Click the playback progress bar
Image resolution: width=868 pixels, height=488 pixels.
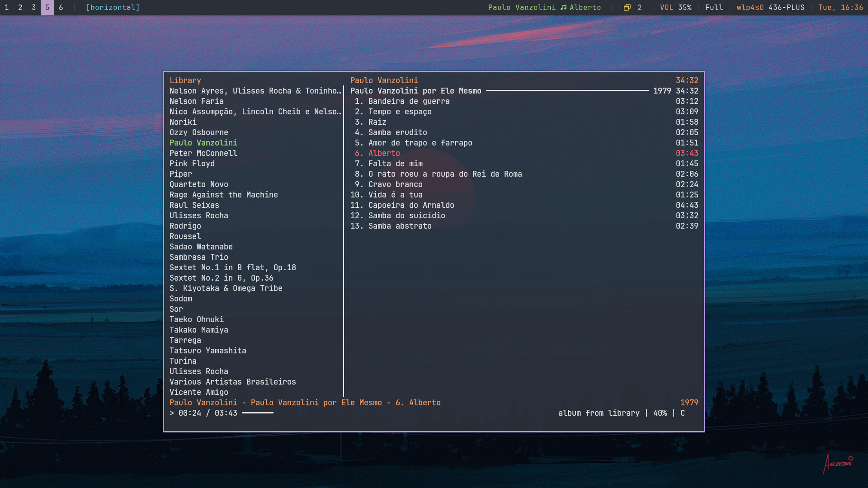tap(258, 413)
